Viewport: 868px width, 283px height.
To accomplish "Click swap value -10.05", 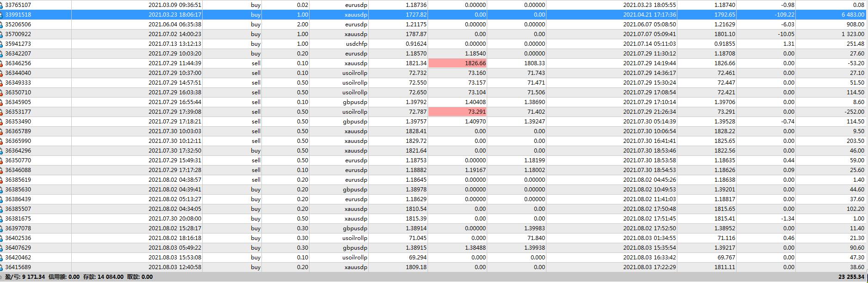I will pyautogui.click(x=787, y=34).
